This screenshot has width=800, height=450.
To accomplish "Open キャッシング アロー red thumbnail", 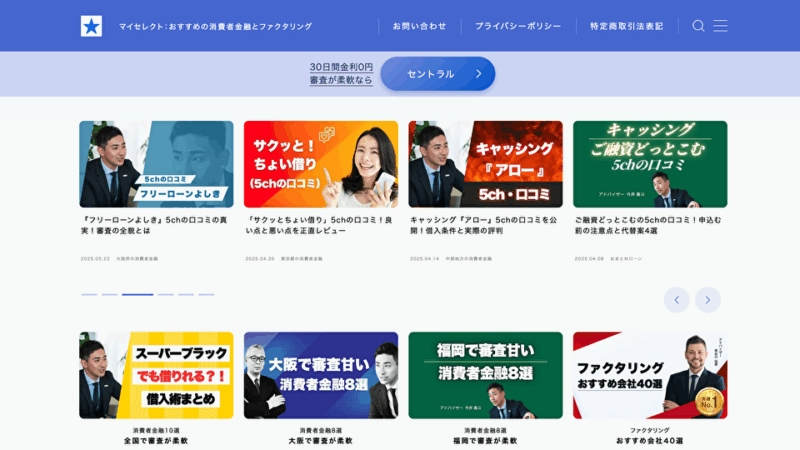I will pos(486,164).
